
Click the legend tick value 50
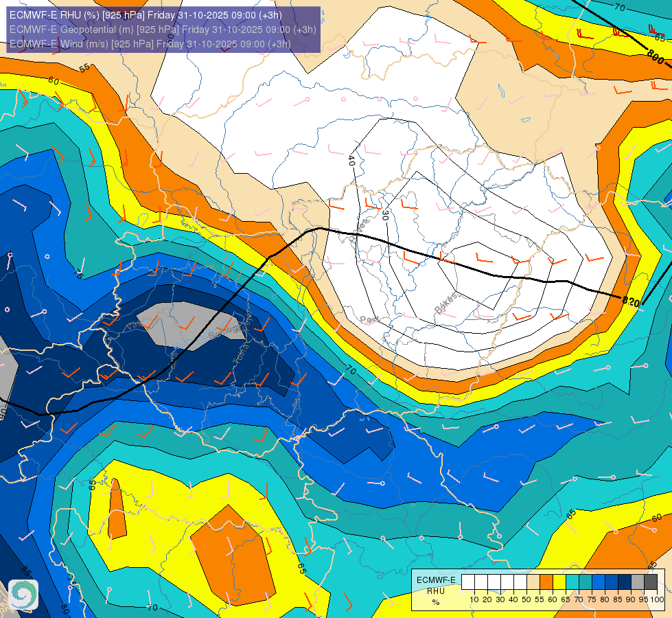[x=526, y=599]
